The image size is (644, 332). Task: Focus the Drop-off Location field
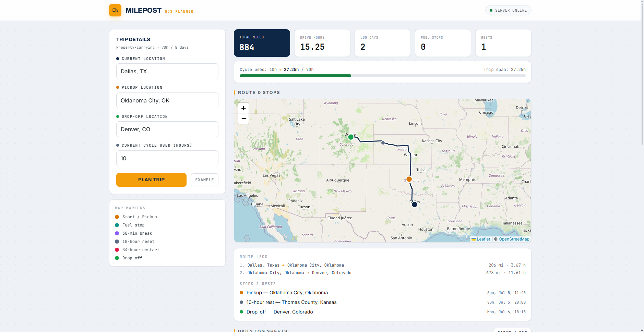click(167, 129)
